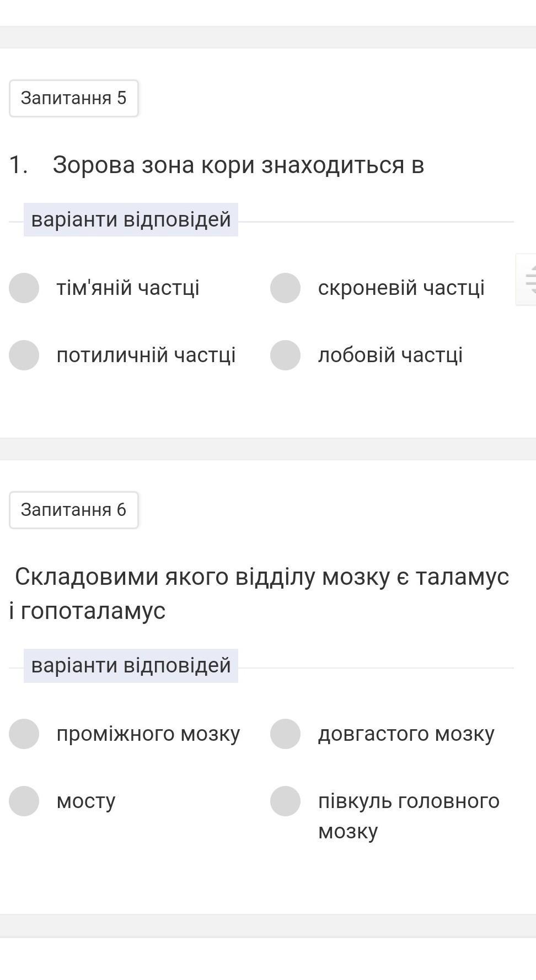Click the answer text 'потиличній частці'
536x980 pixels.
pyautogui.click(x=146, y=355)
